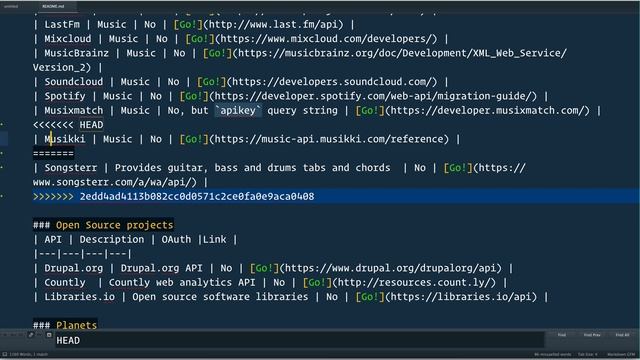Click the '### Planets' heading
This screenshot has height=360, width=640.
coord(65,325)
